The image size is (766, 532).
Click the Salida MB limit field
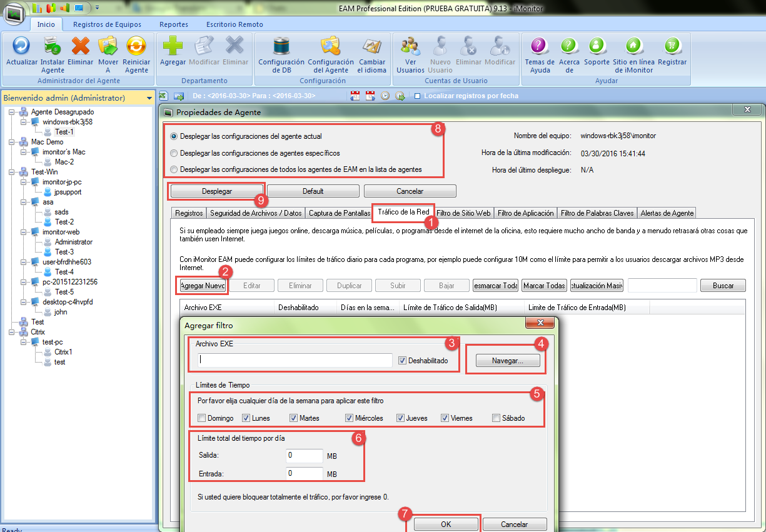(x=305, y=456)
